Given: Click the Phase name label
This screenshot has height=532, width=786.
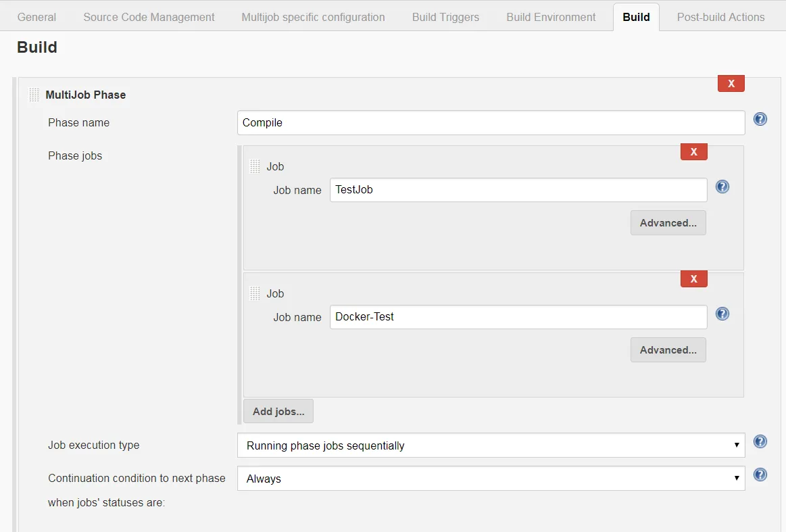Looking at the screenshot, I should (x=78, y=123).
